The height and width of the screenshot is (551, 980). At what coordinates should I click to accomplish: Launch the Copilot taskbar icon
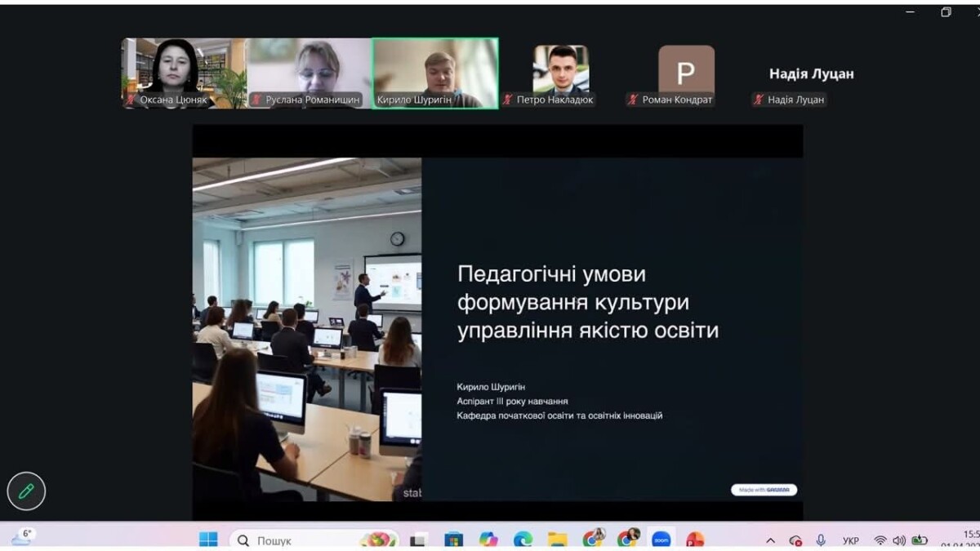click(488, 540)
